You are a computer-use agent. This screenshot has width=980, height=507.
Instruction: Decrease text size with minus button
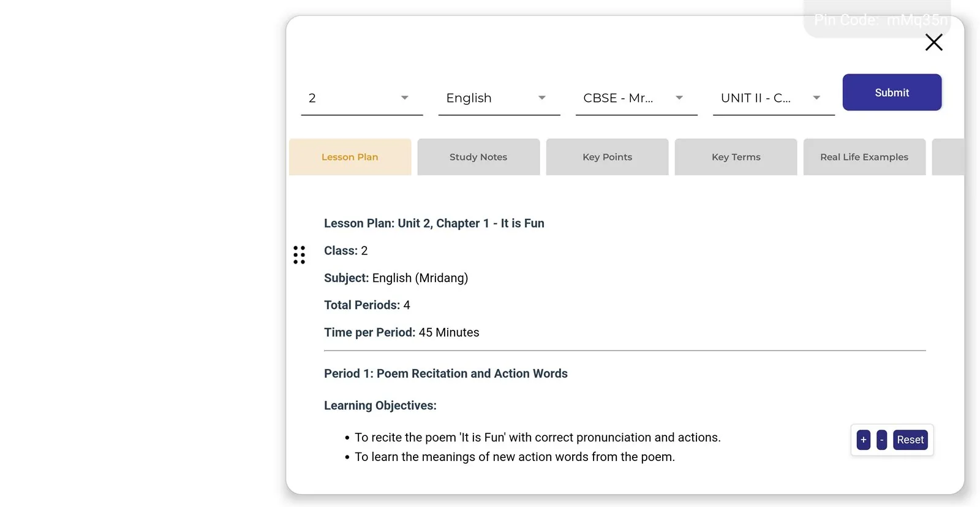tap(881, 440)
